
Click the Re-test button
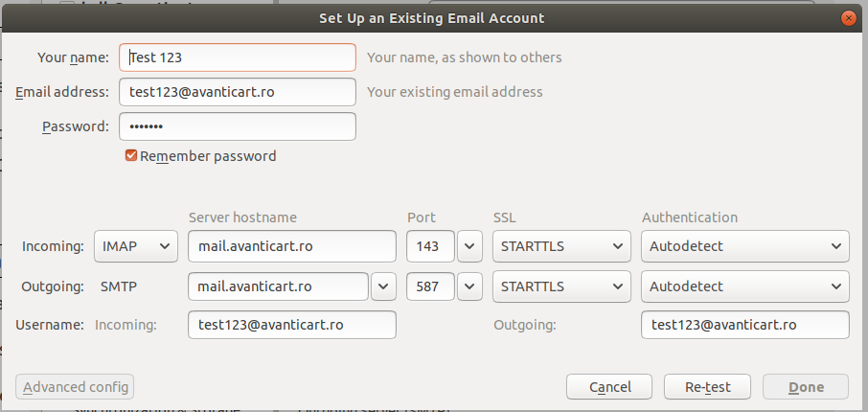coord(707,386)
